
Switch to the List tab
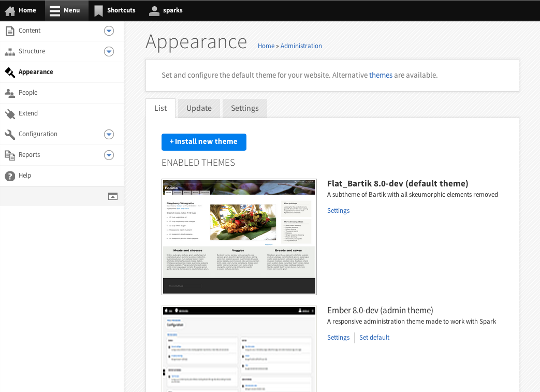(x=160, y=108)
